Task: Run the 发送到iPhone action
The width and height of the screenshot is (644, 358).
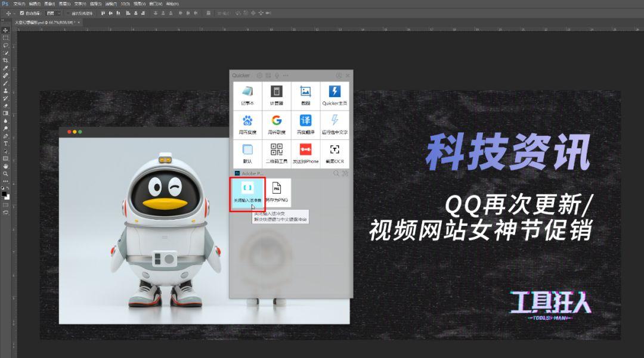Action: (x=305, y=154)
